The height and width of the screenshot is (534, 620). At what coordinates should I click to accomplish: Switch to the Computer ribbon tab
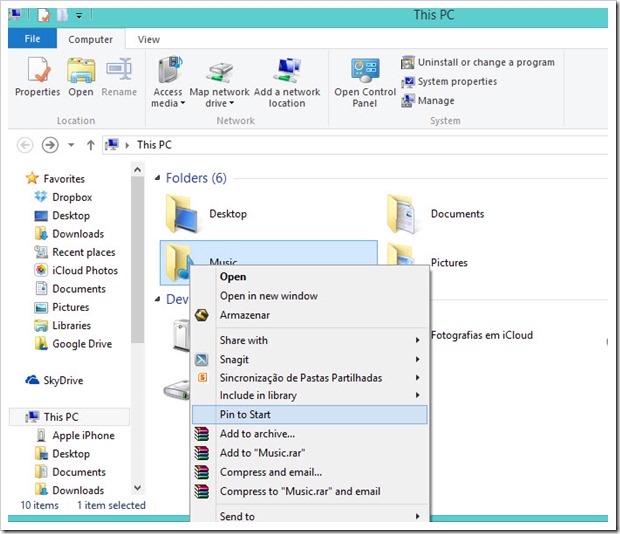click(91, 39)
